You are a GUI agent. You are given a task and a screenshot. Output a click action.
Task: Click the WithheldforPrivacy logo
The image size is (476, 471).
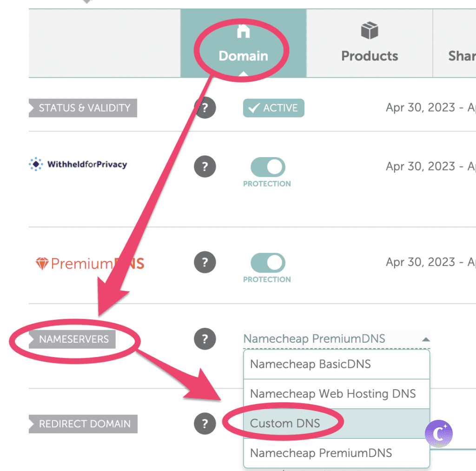point(78,164)
